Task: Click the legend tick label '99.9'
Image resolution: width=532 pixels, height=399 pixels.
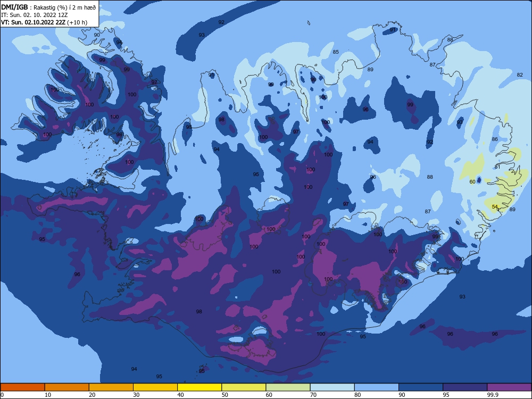Action: pyautogui.click(x=493, y=395)
